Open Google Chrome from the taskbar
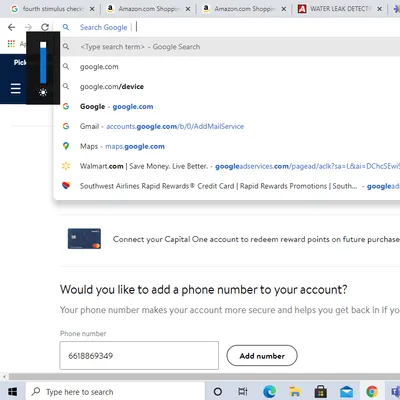Viewport: 400px width, 400px height. click(372, 392)
